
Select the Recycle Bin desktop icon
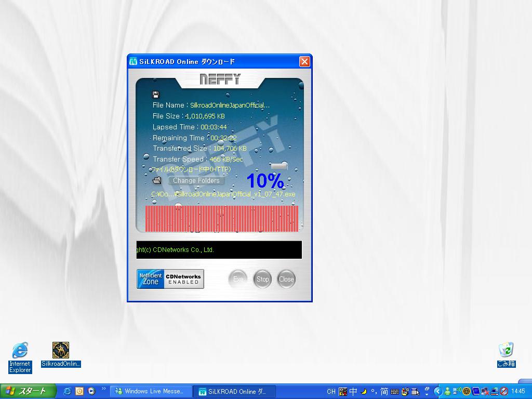tap(506, 354)
